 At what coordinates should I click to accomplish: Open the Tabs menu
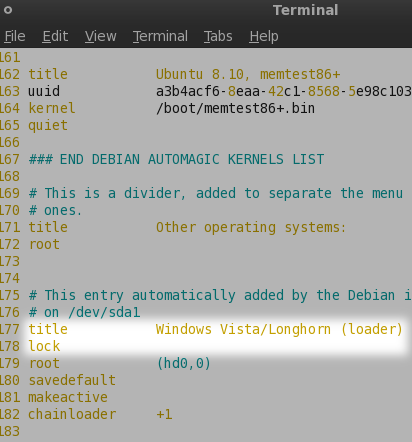click(x=218, y=36)
